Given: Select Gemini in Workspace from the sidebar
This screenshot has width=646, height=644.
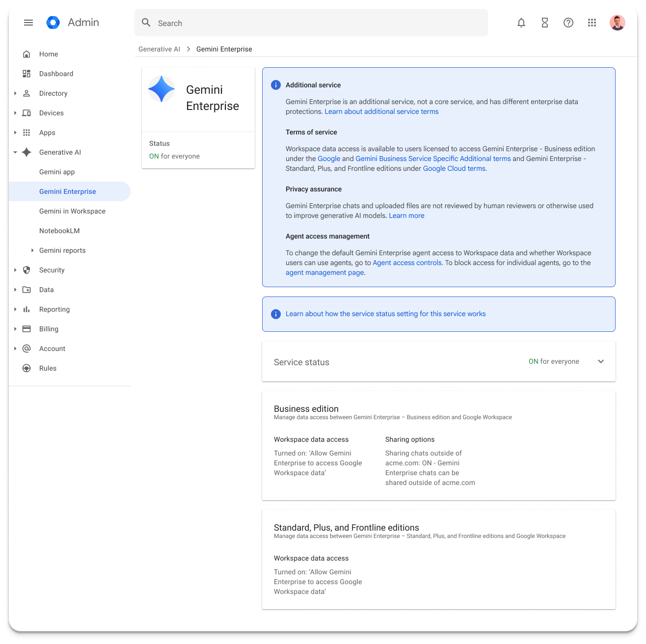Looking at the screenshot, I should point(72,211).
